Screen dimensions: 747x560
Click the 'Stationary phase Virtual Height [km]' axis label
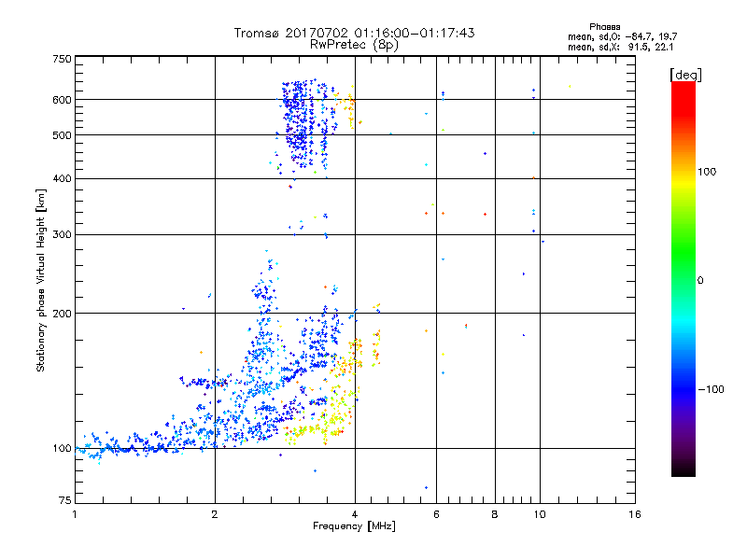coord(41,281)
